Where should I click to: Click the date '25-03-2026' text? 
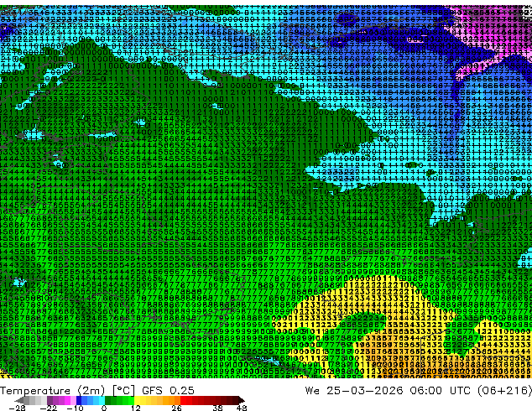coord(365,391)
